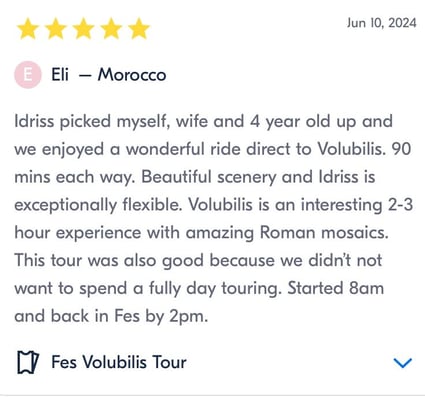Click the second yellow rating star
425x400 pixels.
click(x=56, y=29)
